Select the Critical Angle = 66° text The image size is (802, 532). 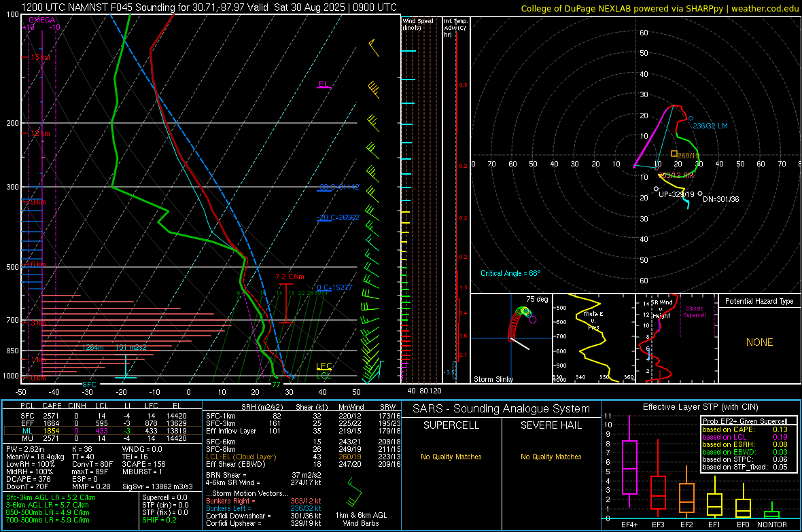pos(510,273)
